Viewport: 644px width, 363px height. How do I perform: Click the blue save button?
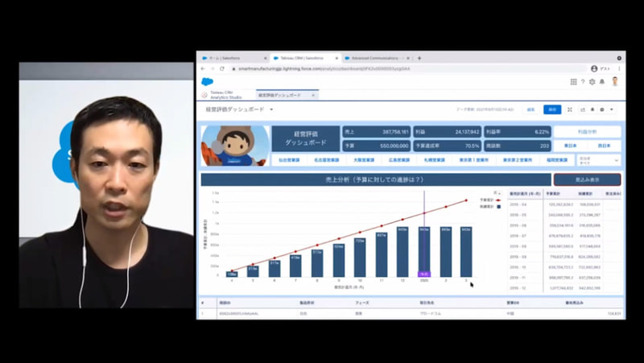[x=552, y=109]
